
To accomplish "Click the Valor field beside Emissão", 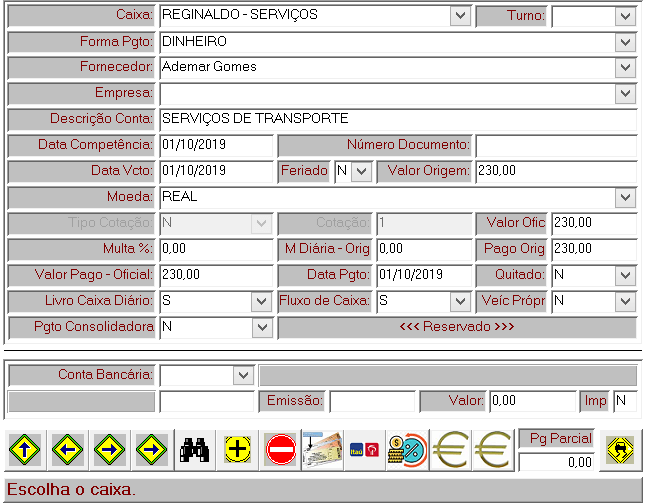I will tap(533, 401).
